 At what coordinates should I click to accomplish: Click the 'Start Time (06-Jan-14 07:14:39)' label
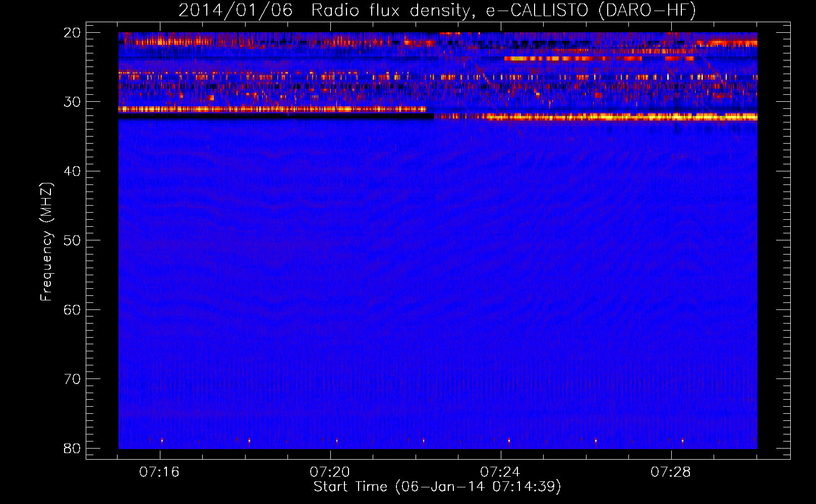click(x=437, y=487)
